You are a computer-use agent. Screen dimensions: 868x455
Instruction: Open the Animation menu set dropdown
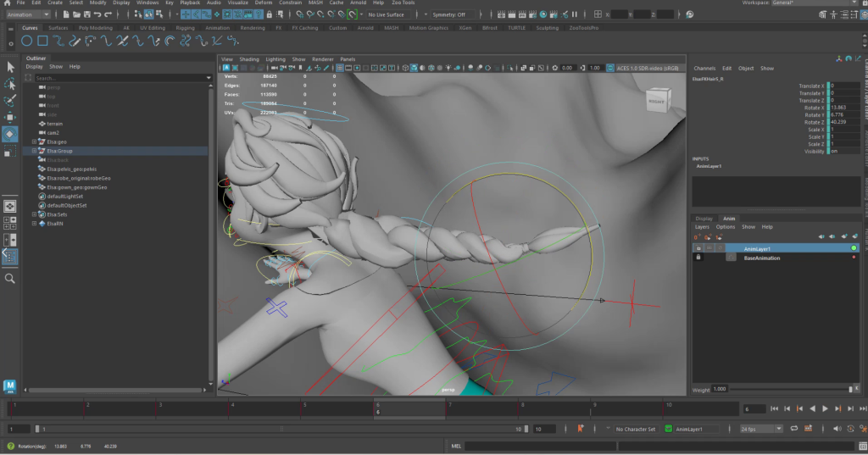pos(28,14)
